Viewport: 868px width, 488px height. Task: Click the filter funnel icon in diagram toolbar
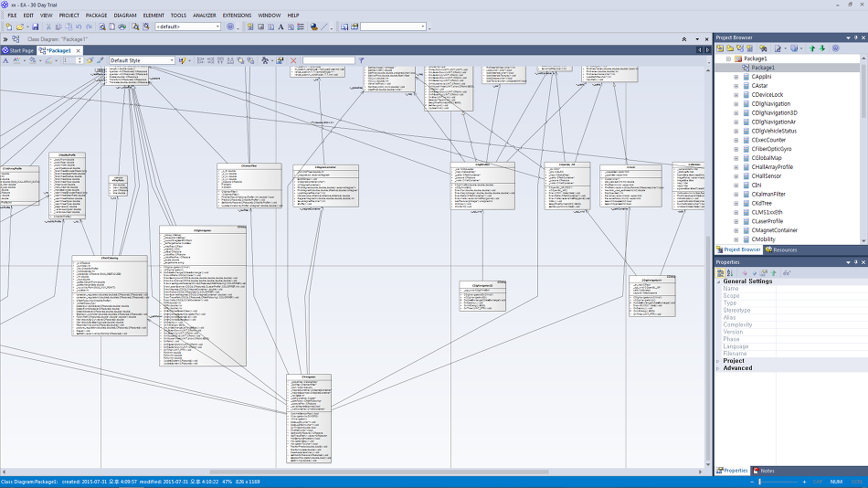tap(361, 60)
